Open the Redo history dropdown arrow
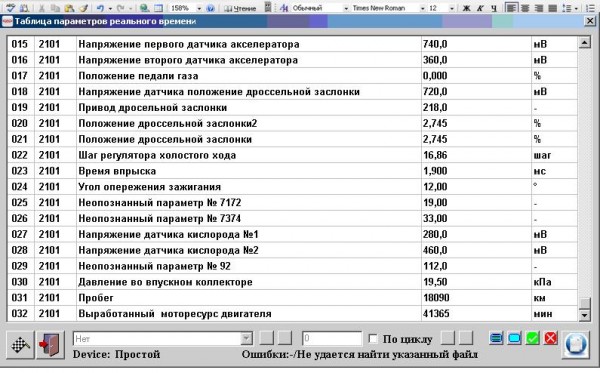This screenshot has width=600, height=373. coord(130,8)
